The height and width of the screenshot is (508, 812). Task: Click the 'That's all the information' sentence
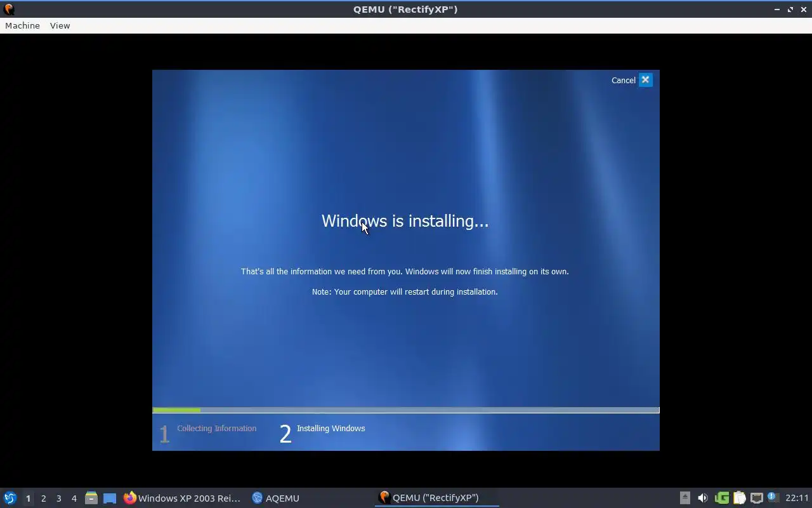(x=405, y=272)
